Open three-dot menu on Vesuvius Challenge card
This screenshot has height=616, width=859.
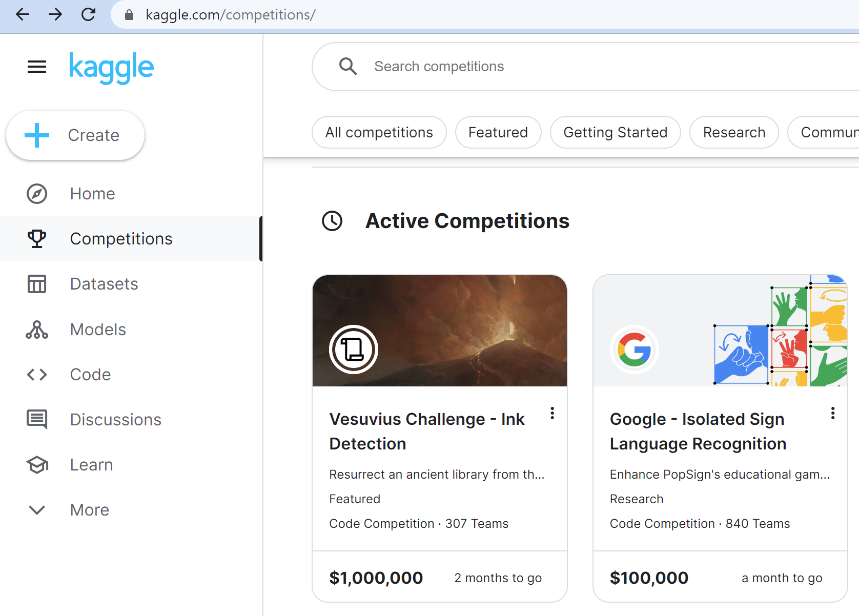coord(552,413)
